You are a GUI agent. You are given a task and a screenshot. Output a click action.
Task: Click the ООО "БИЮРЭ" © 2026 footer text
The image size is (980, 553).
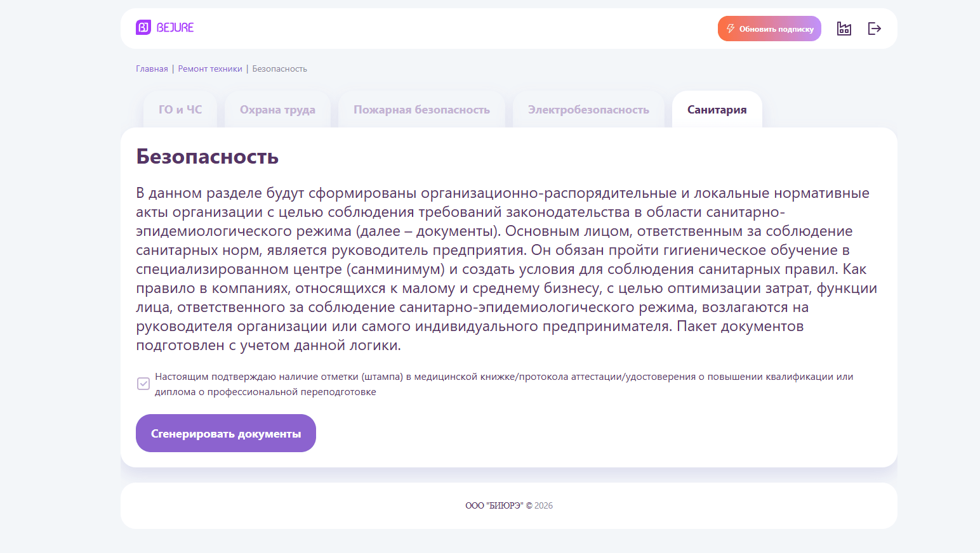click(x=509, y=505)
